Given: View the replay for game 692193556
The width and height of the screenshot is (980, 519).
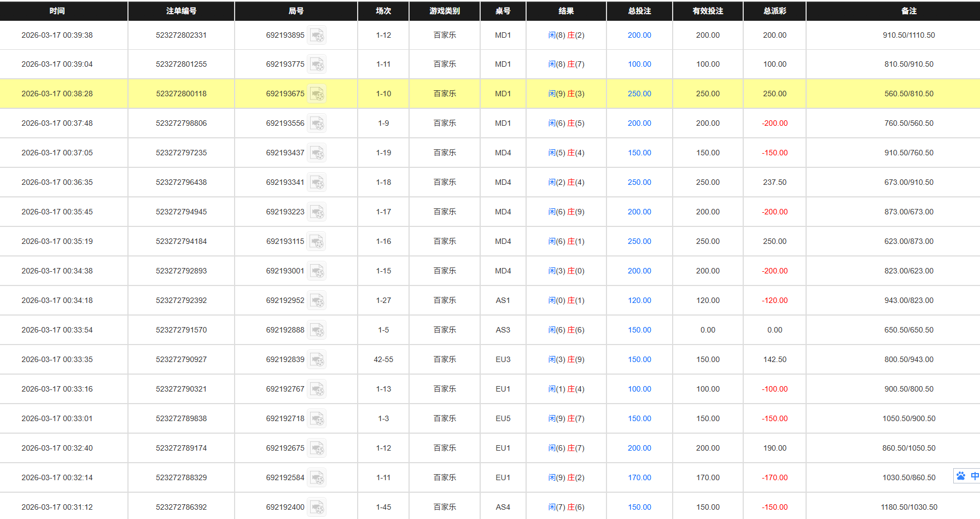Looking at the screenshot, I should 318,123.
